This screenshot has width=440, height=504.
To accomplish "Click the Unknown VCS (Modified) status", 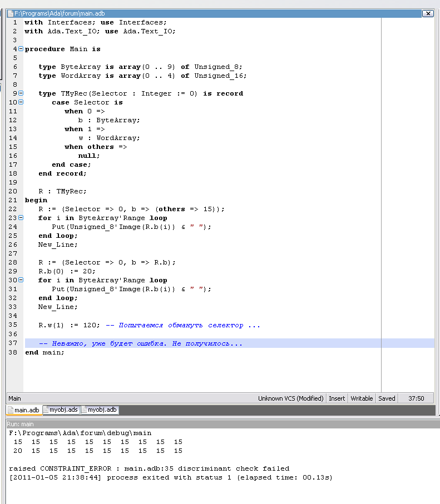I will [x=290, y=398].
